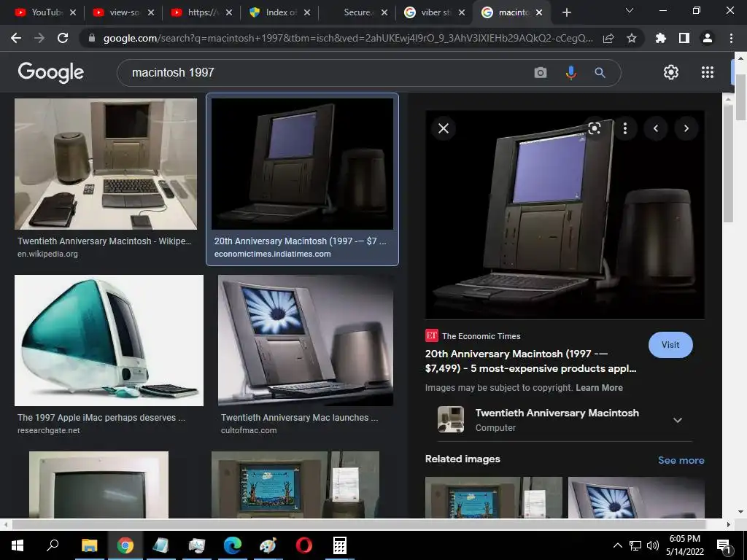Switch to the viber tab

tap(435, 12)
